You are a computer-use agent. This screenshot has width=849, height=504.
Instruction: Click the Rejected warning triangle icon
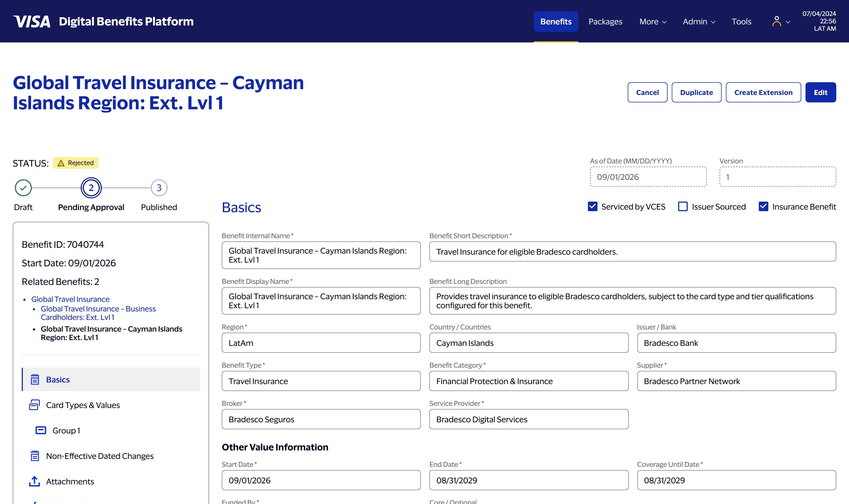[61, 163]
